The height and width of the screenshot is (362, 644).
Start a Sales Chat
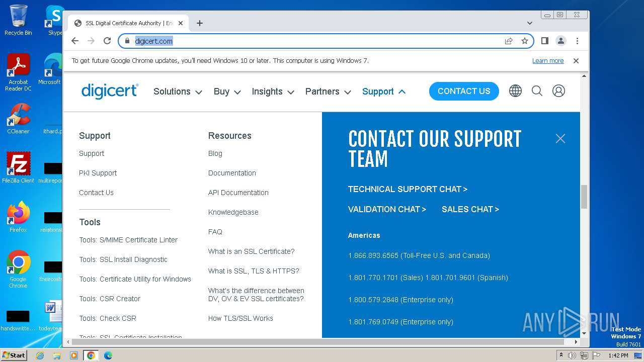(x=470, y=209)
